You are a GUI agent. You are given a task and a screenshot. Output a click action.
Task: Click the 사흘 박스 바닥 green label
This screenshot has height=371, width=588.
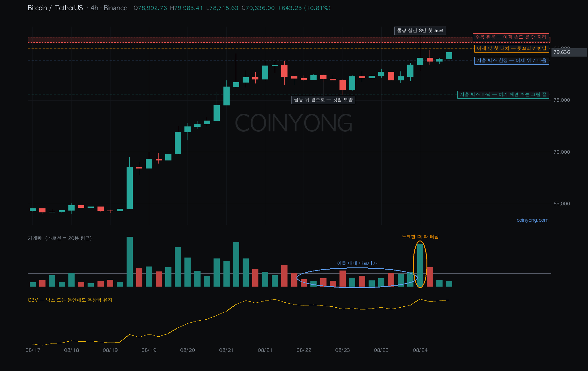(503, 95)
